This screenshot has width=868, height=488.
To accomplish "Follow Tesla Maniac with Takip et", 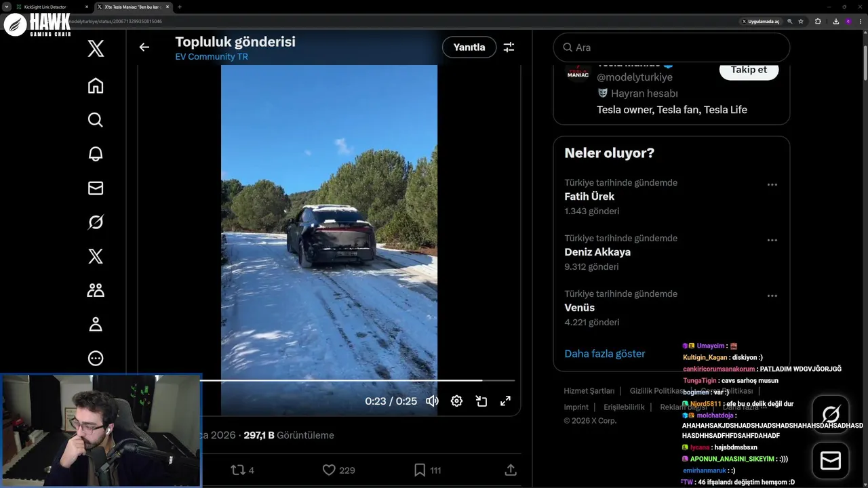I will coord(749,70).
